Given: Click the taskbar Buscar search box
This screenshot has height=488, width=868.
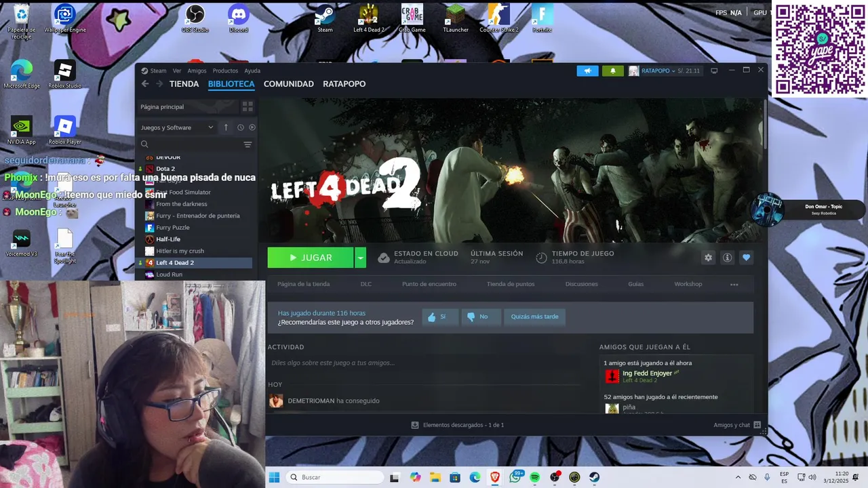Looking at the screenshot, I should [x=335, y=477].
